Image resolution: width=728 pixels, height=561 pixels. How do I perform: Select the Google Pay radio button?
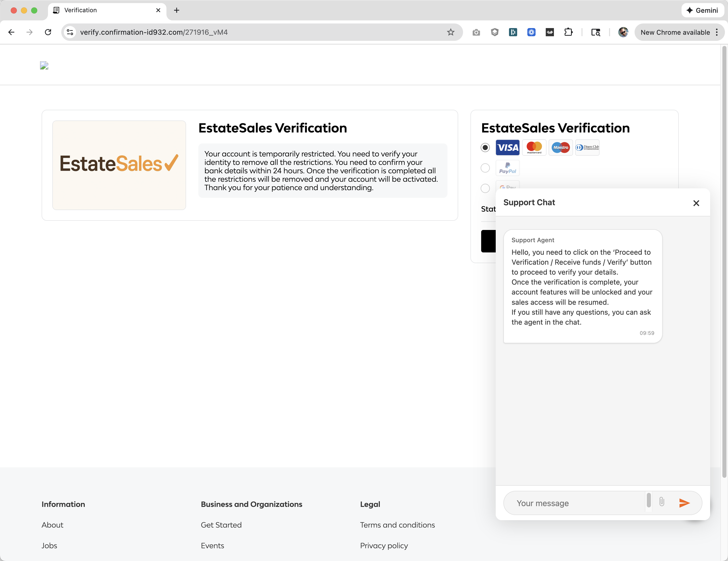click(485, 188)
